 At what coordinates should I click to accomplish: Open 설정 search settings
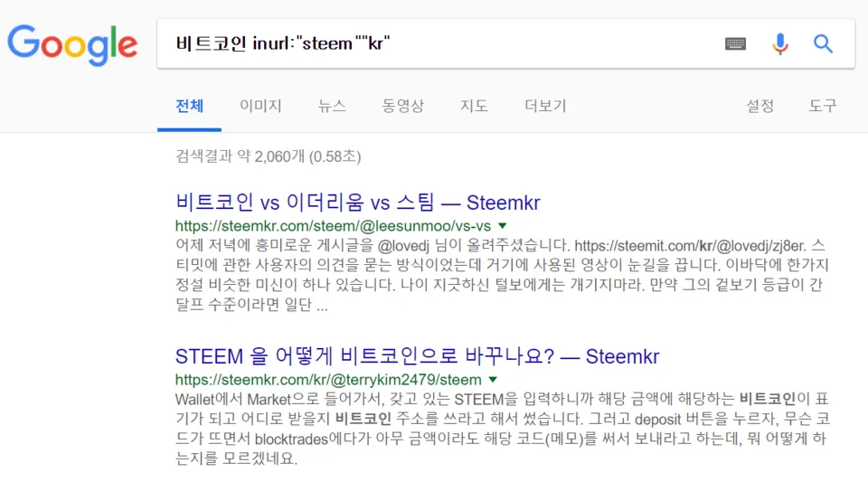point(759,106)
